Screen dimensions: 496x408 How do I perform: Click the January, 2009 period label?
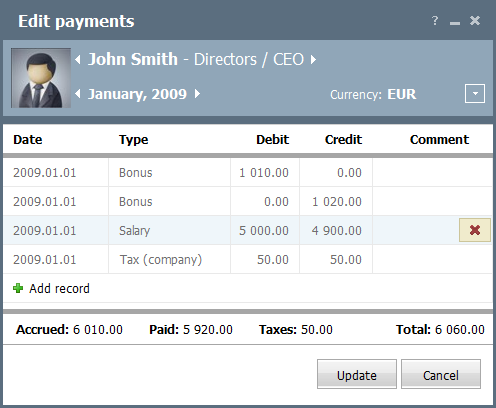coord(137,94)
